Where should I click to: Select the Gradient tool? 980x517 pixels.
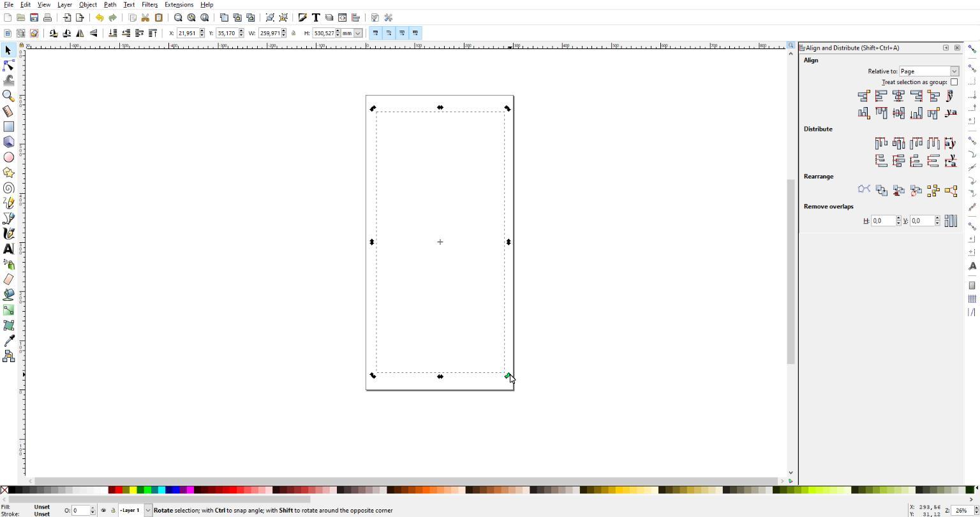pos(8,310)
